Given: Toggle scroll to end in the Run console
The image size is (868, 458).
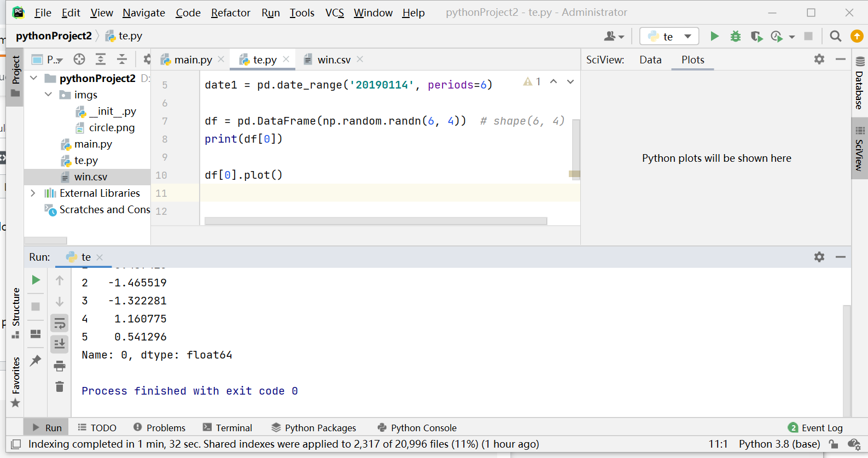Looking at the screenshot, I should point(60,344).
